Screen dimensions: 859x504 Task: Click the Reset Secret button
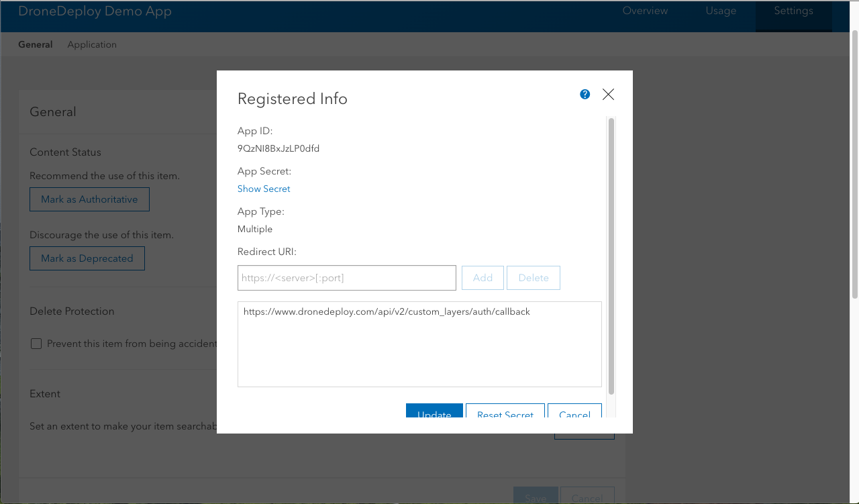click(505, 411)
